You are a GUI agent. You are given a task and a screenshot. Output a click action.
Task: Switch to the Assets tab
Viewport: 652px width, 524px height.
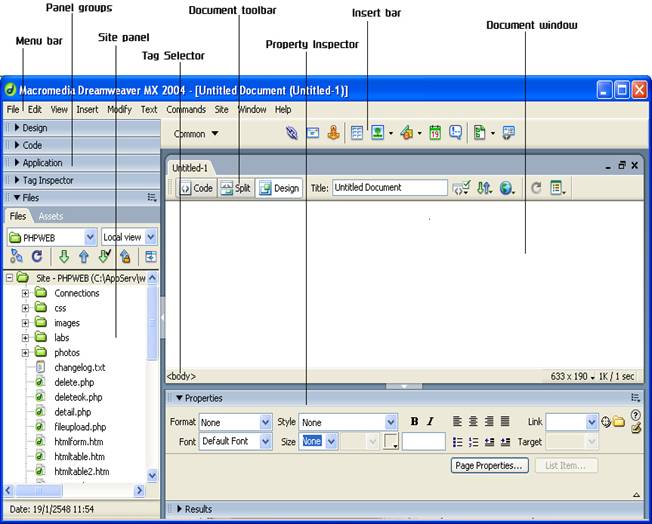(x=51, y=216)
